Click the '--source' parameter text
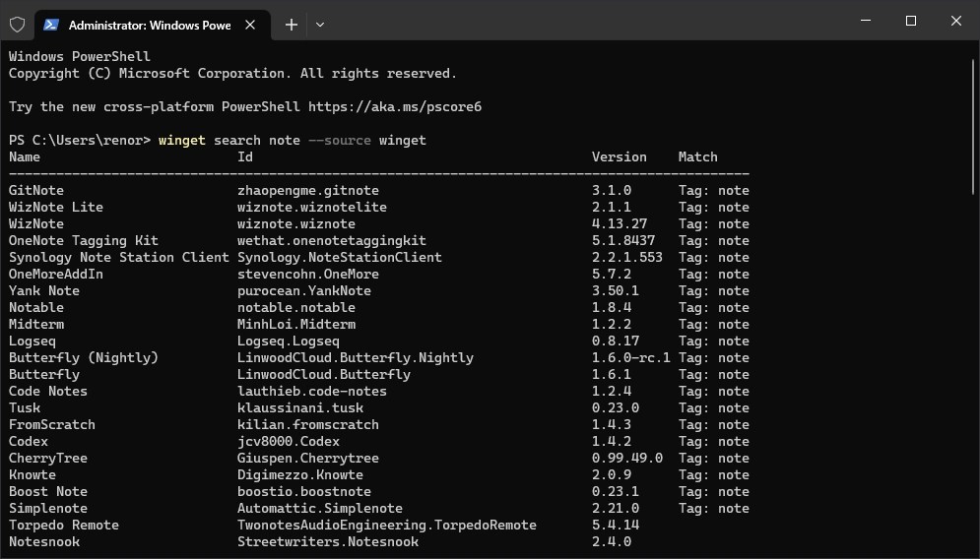This screenshot has width=980, height=559. tap(340, 140)
